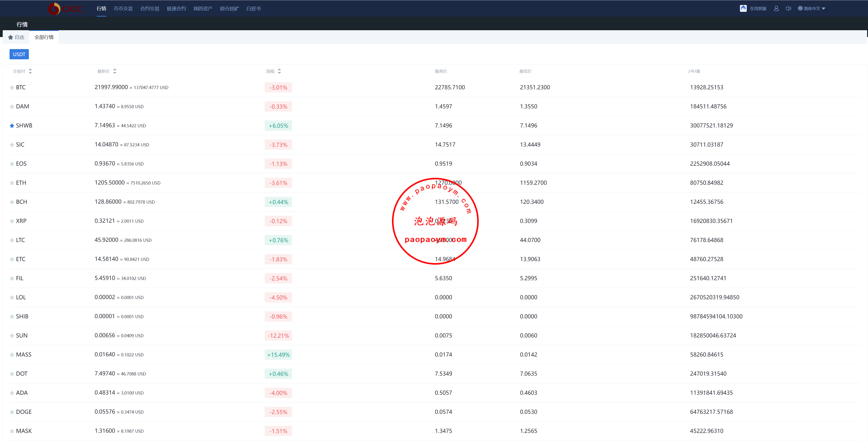Open the MASS trading pair row
The height and width of the screenshot is (442, 868).
pos(24,355)
